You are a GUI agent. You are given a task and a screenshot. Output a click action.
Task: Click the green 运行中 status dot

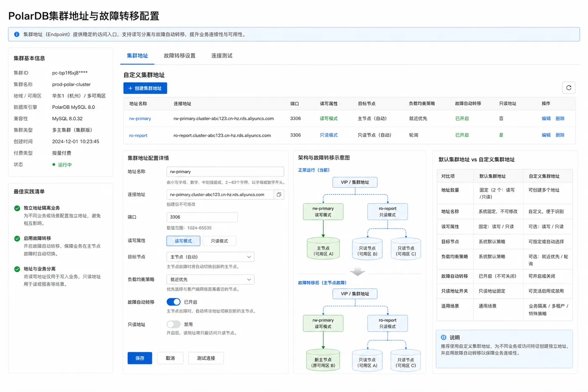coord(54,165)
